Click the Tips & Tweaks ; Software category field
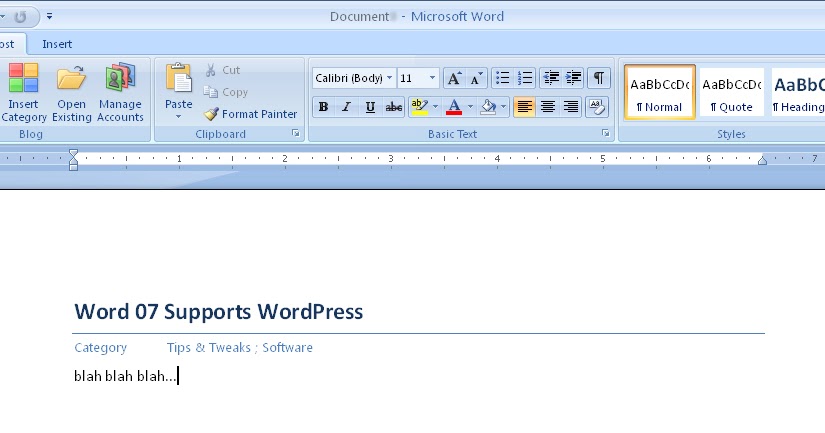Screen dimensions: 825x433 pyautogui.click(x=239, y=347)
